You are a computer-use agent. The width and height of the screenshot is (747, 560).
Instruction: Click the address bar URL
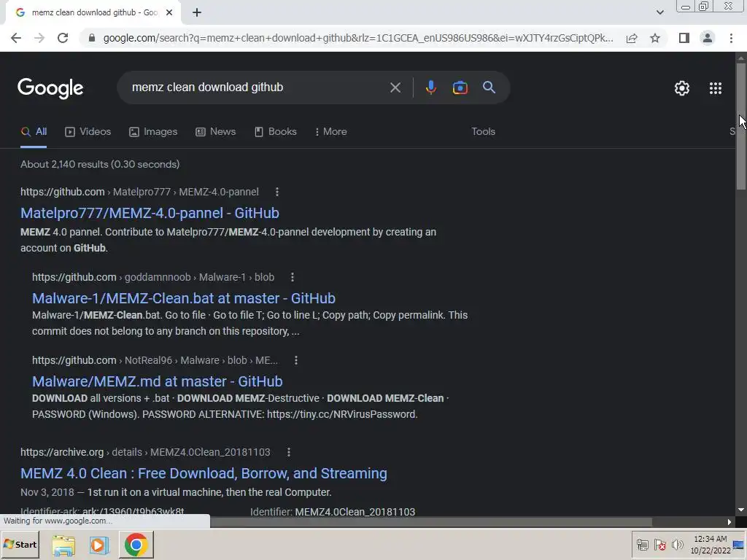[358, 38]
